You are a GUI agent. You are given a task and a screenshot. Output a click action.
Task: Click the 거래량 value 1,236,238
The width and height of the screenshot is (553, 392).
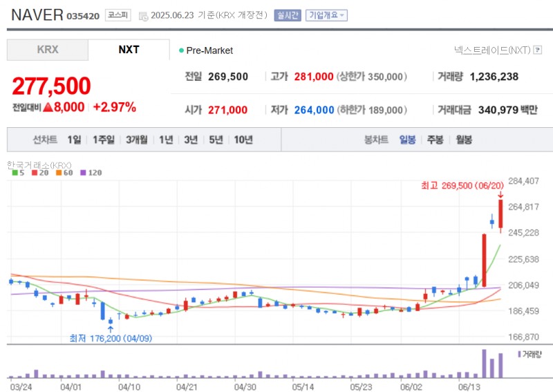point(494,77)
